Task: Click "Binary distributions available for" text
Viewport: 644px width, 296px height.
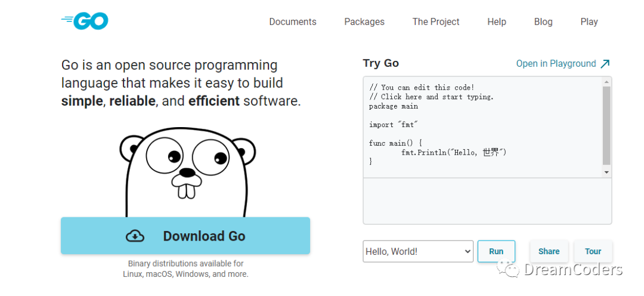Action: (185, 264)
